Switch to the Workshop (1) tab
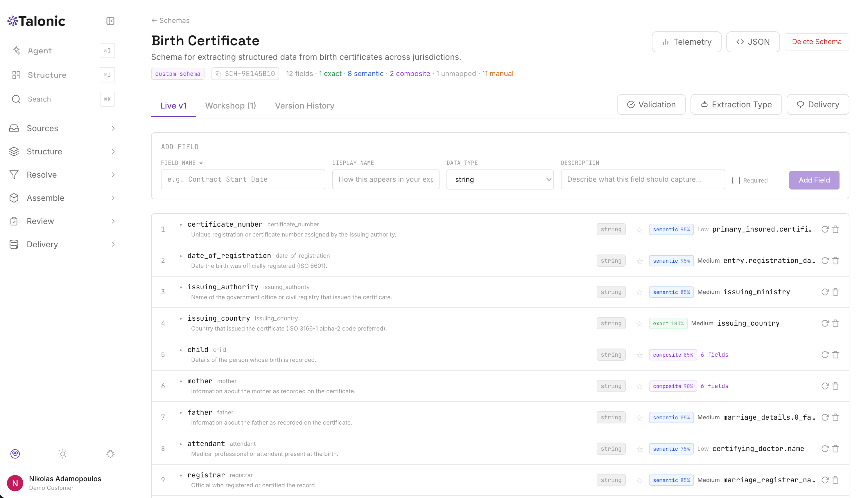The height and width of the screenshot is (498, 868). tap(230, 106)
